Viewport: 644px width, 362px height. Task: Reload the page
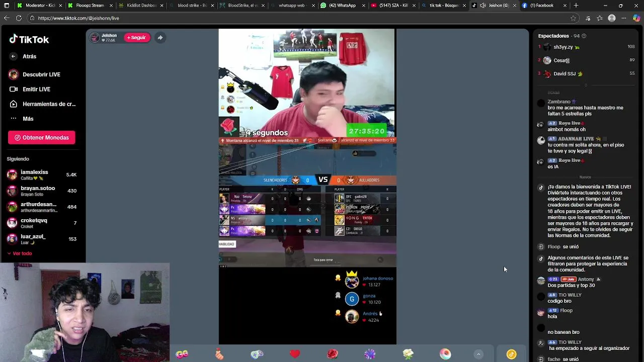tap(19, 18)
